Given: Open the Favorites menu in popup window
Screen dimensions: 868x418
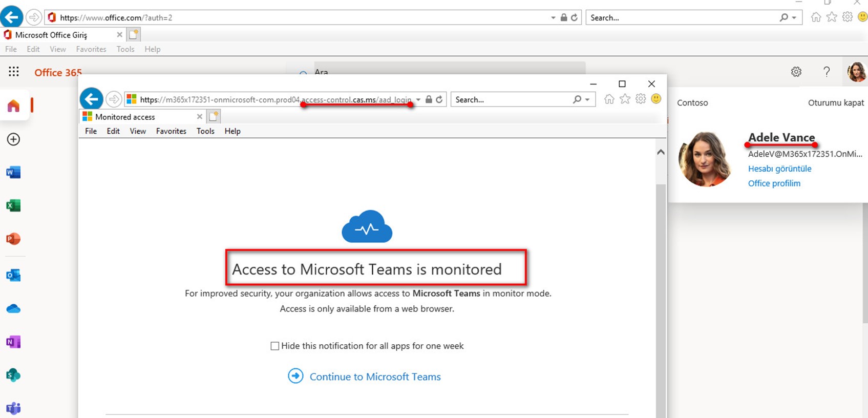Looking at the screenshot, I should [x=171, y=131].
